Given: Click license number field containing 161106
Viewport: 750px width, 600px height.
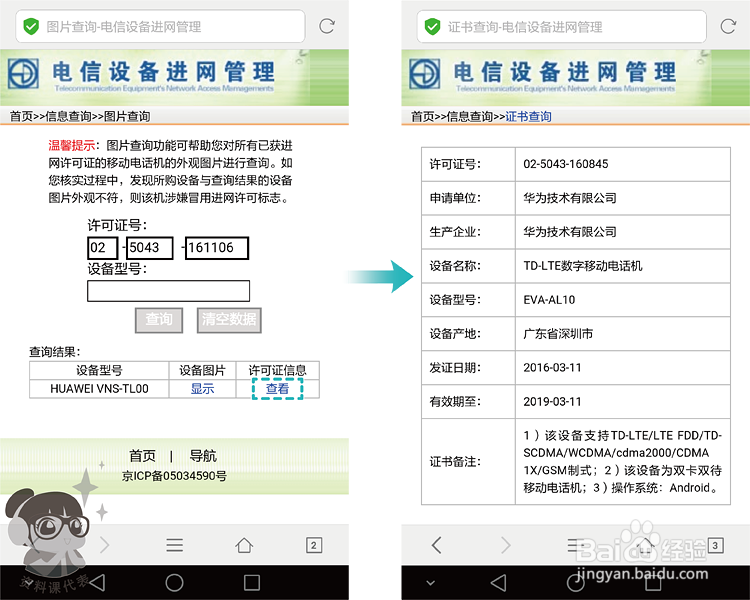Looking at the screenshot, I should click(217, 248).
